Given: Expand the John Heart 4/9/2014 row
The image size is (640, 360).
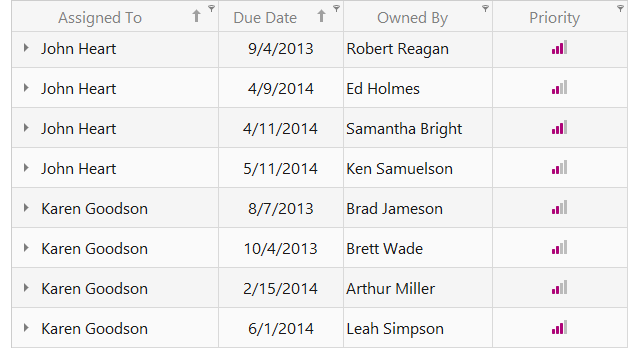Looking at the screenshot, I should (26, 88).
